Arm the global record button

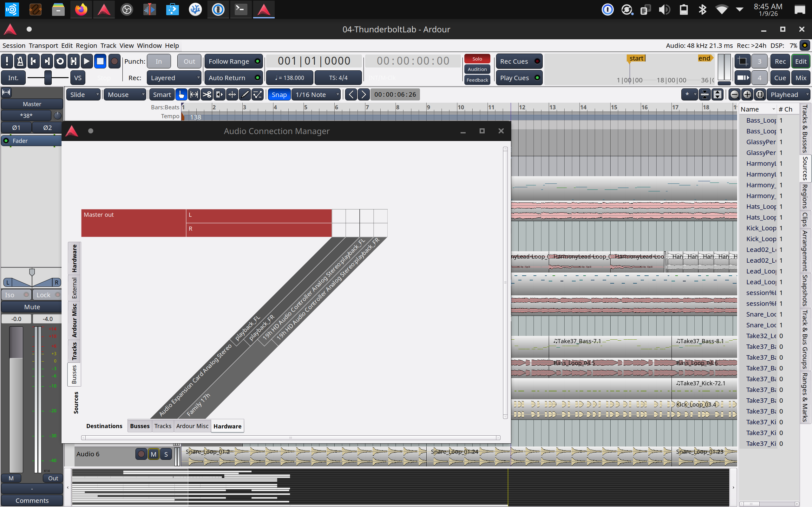click(115, 61)
